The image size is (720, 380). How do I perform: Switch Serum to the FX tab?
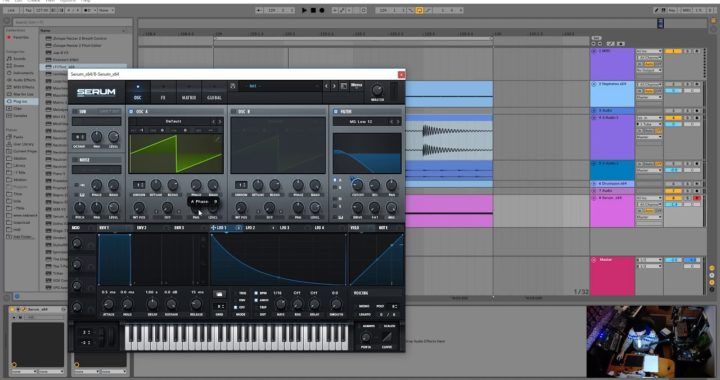pyautogui.click(x=163, y=92)
